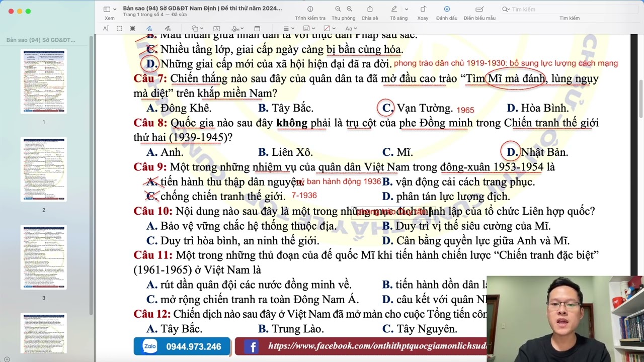Image resolution: width=644 pixels, height=362 pixels.
Task: Click the Zalo logo icon
Action: [x=150, y=346]
